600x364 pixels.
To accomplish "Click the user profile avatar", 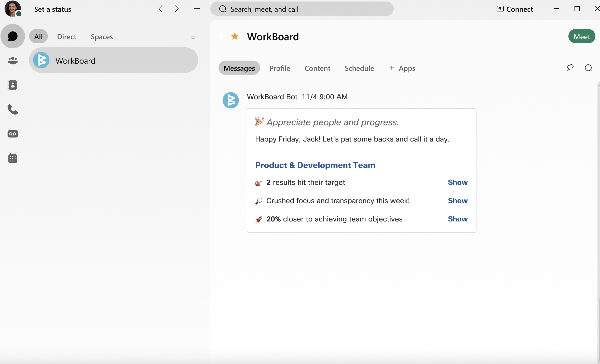I will coord(12,9).
